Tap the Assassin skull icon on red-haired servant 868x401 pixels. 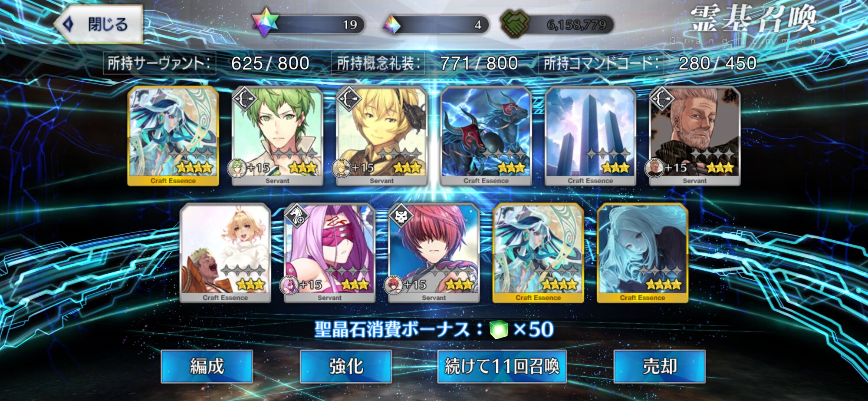click(401, 215)
